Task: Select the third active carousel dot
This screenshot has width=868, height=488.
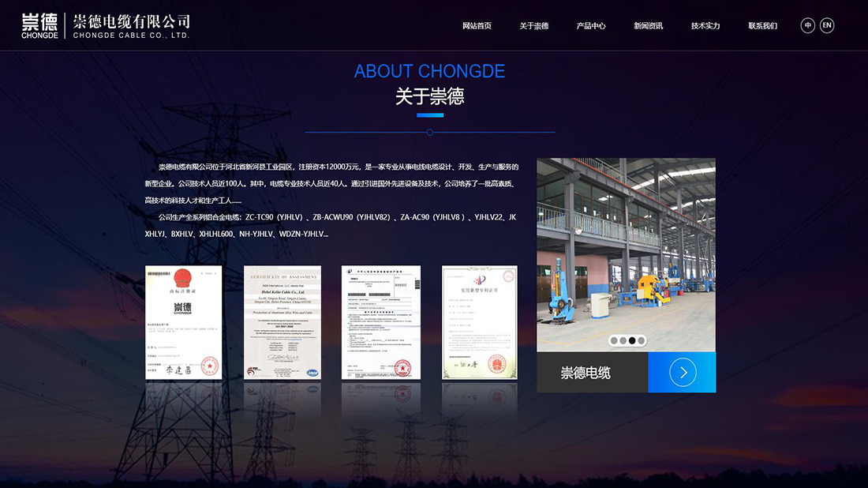Action: pos(631,340)
